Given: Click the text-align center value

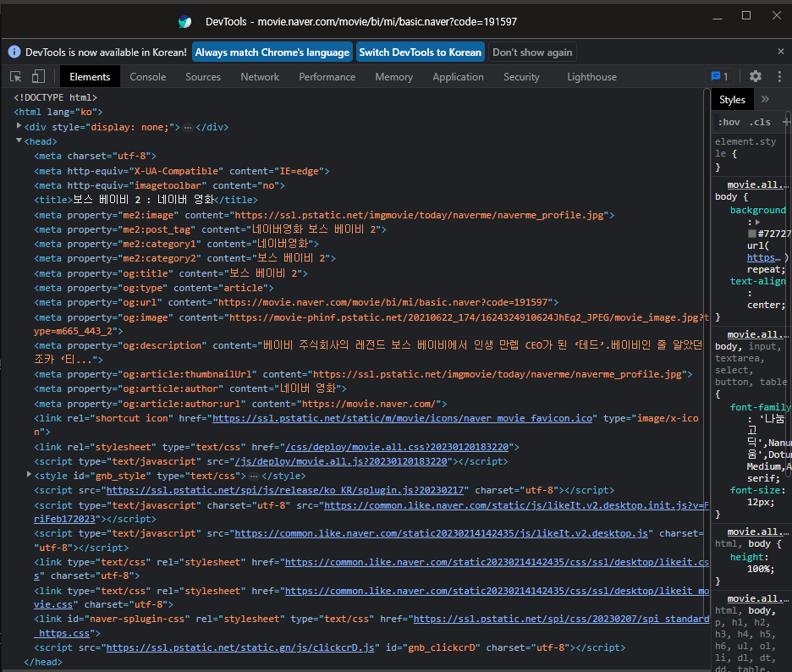Looking at the screenshot, I should coord(767,305).
